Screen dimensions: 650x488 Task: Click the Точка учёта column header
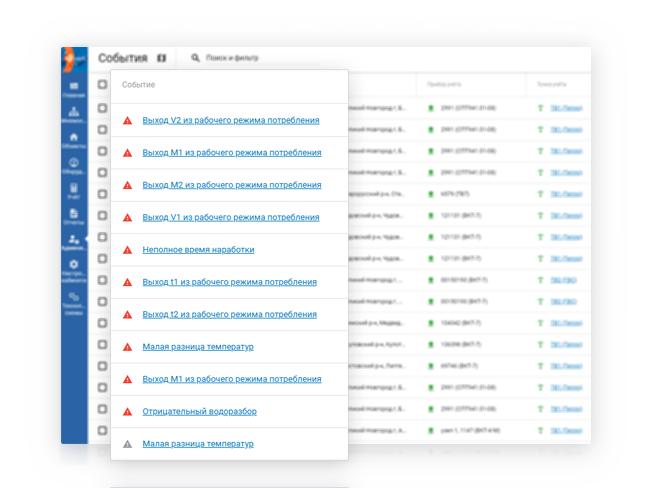click(x=551, y=84)
